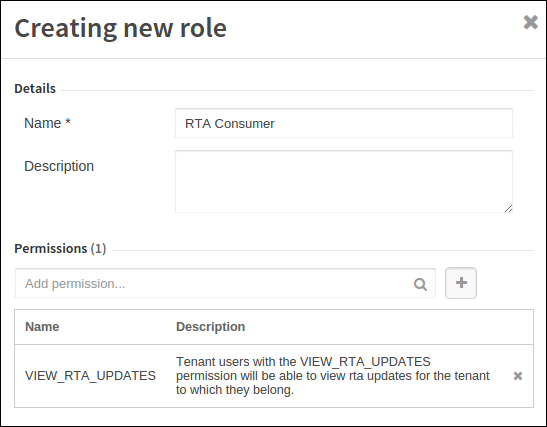Select the VIEW_RTA_UPDATES name cell
The image size is (547, 427).
[x=90, y=376]
